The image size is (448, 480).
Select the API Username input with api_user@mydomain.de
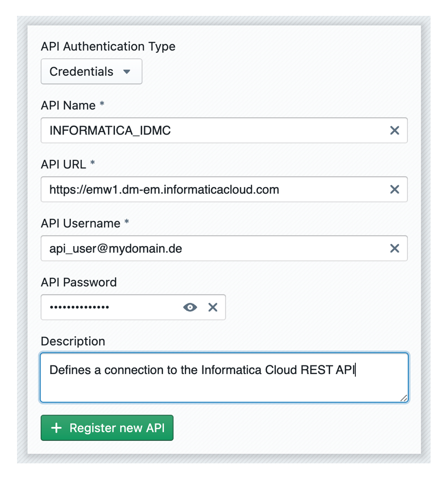pos(213,249)
